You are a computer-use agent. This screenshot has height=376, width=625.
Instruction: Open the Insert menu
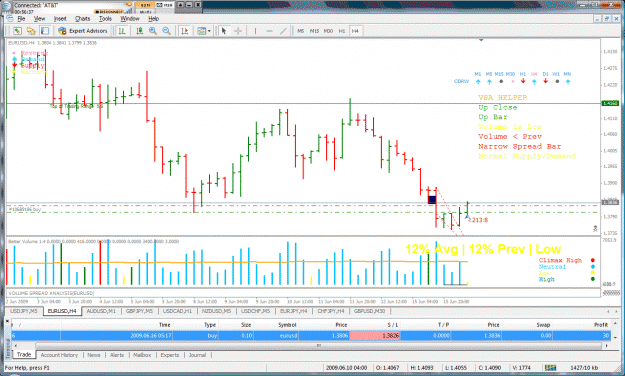pos(60,19)
